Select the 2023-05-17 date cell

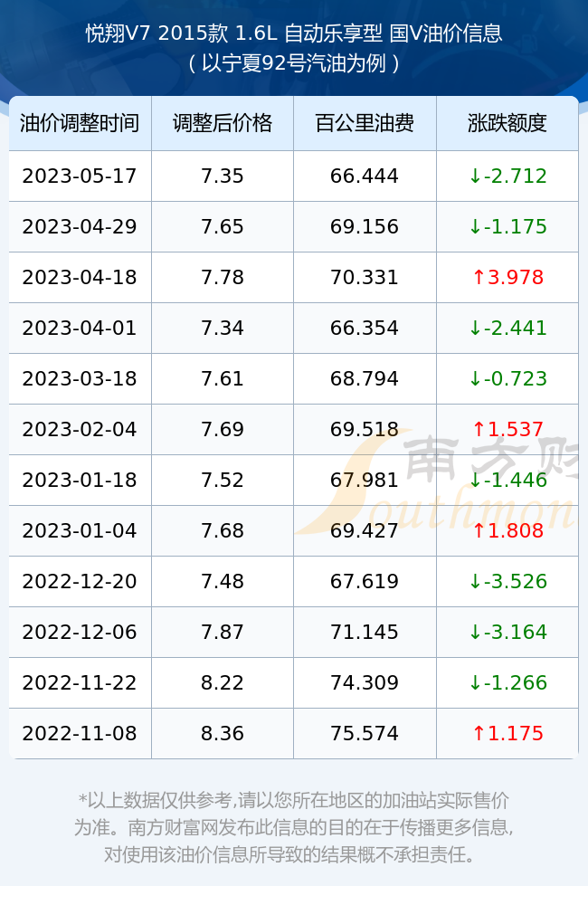click(x=80, y=176)
